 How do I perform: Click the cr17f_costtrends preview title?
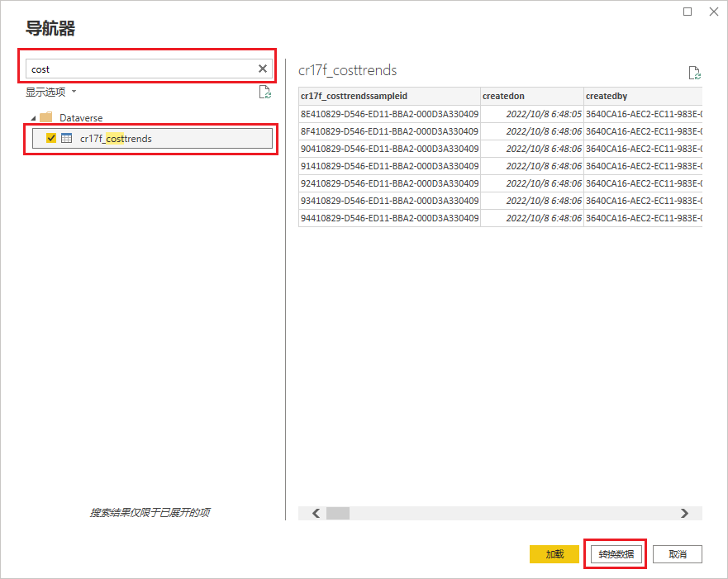click(347, 70)
